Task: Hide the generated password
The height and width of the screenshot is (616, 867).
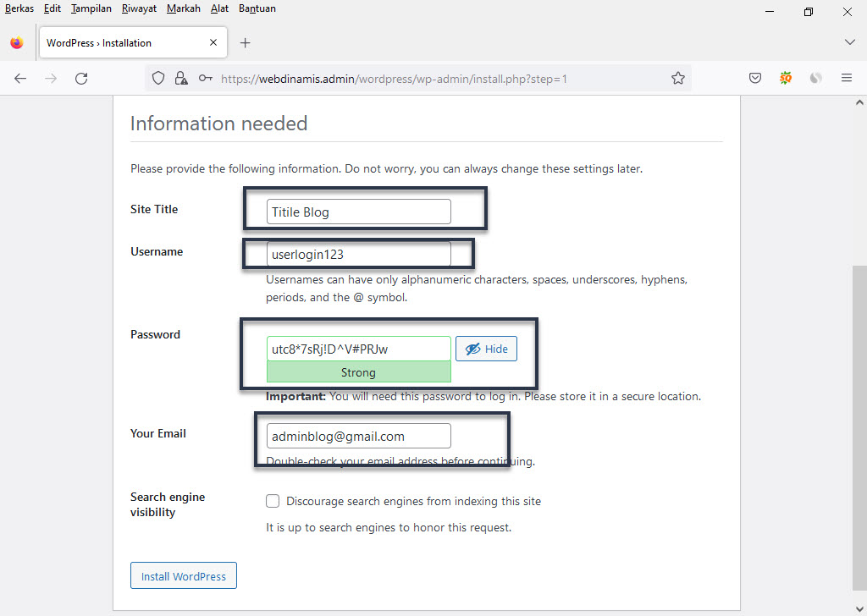Action: tap(486, 348)
